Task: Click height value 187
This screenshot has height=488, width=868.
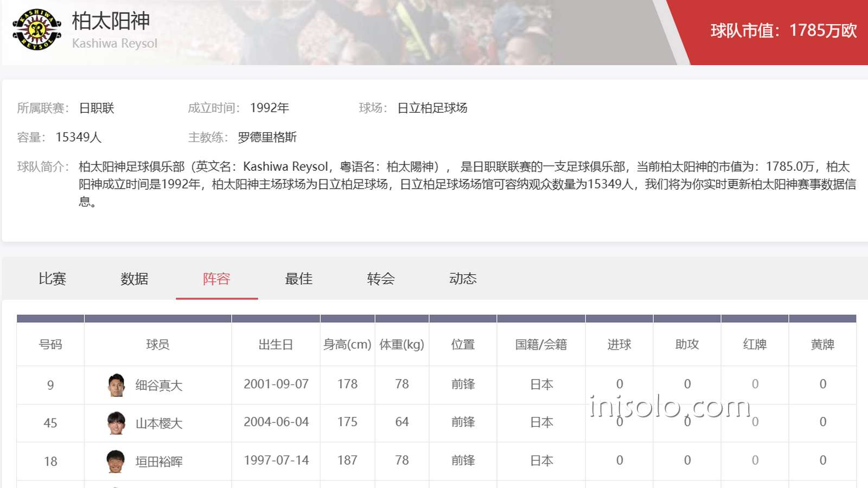Action: tap(347, 460)
